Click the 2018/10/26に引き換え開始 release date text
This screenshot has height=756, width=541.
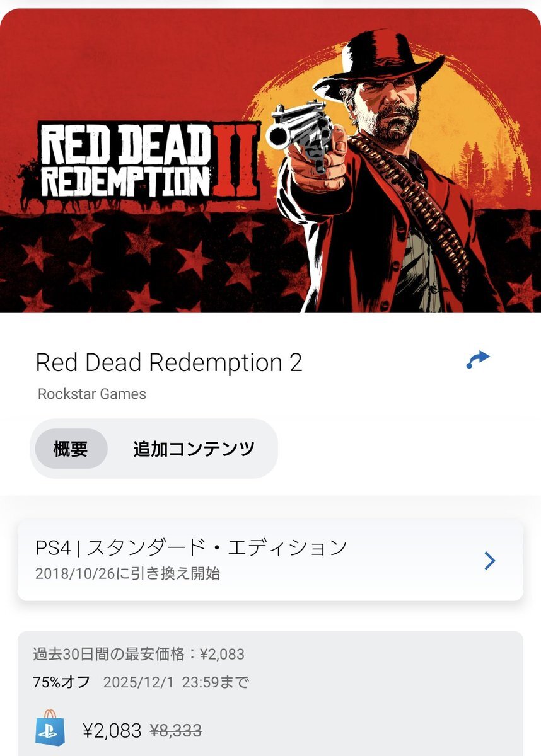pos(127,574)
